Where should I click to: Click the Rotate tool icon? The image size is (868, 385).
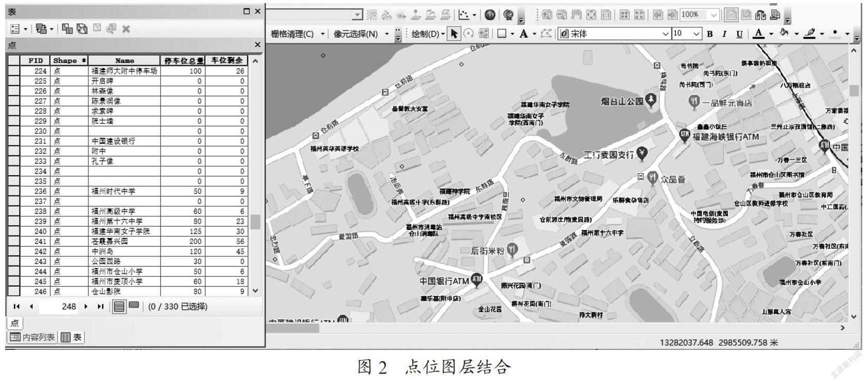click(x=469, y=34)
